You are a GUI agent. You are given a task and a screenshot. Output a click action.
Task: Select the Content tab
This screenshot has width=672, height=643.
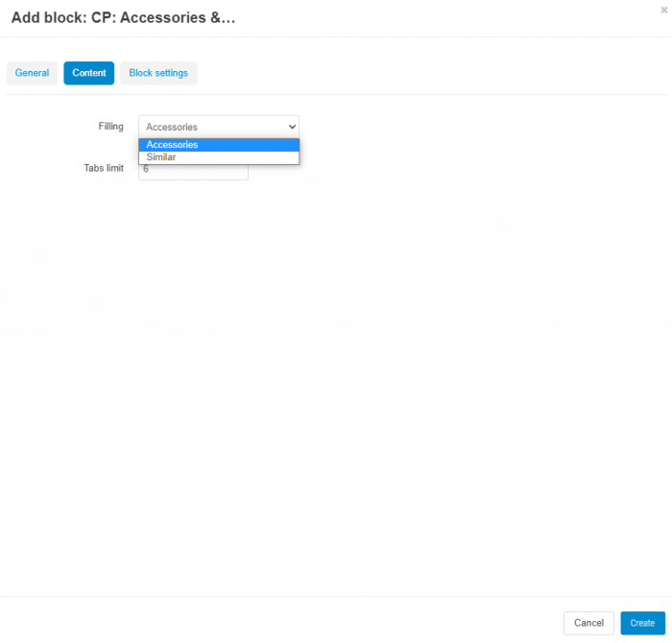88,73
